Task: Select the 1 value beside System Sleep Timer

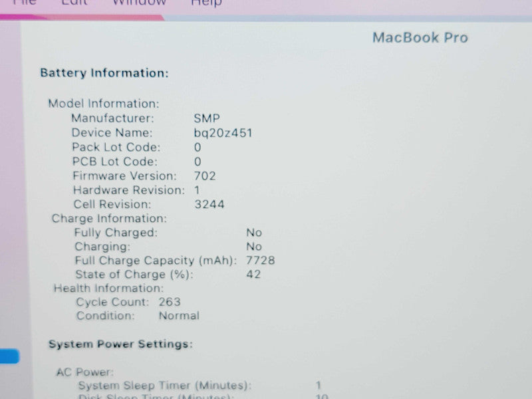Action: point(319,386)
